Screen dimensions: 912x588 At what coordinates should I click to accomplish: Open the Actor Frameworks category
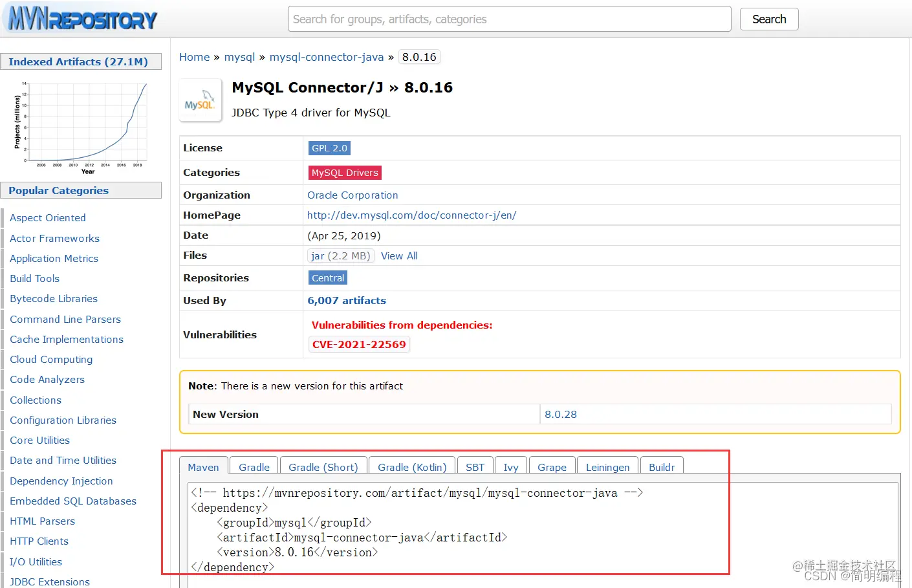pos(55,239)
